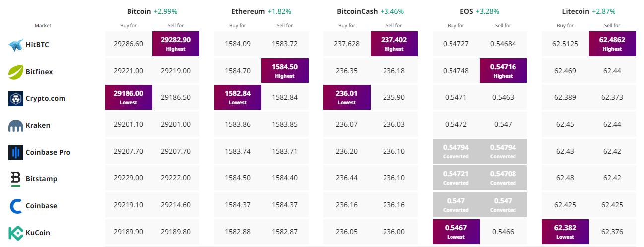Click the HitBTC exchange logo icon

16,45
